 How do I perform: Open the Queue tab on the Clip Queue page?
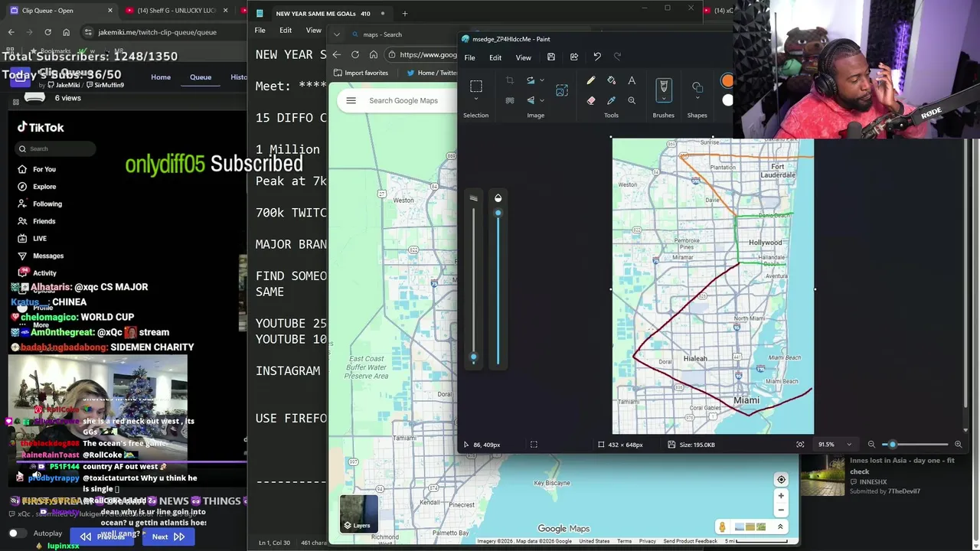click(x=201, y=77)
